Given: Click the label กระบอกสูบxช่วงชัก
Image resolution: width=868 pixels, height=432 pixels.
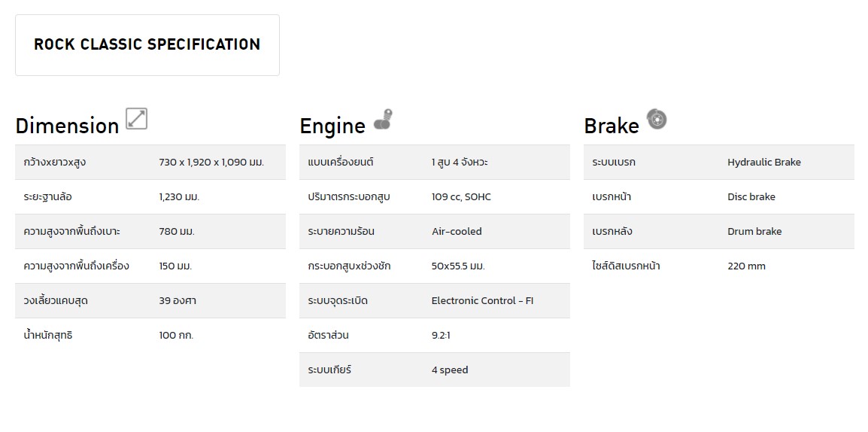Looking at the screenshot, I should pos(349,266).
